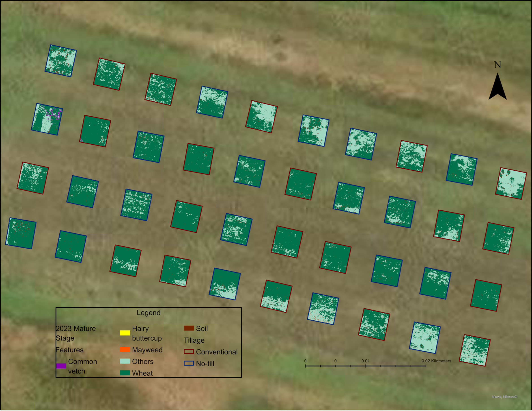Click the 'Soil' legend label

[x=202, y=329]
